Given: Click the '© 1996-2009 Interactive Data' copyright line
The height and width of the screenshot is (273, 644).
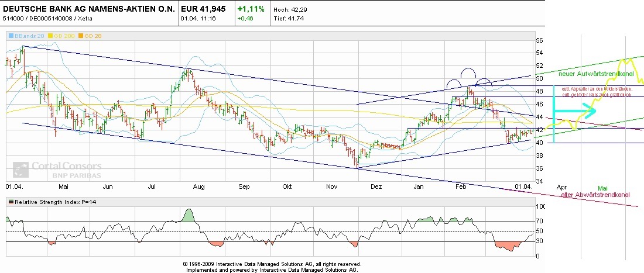Looking at the screenshot, I should (272, 264).
